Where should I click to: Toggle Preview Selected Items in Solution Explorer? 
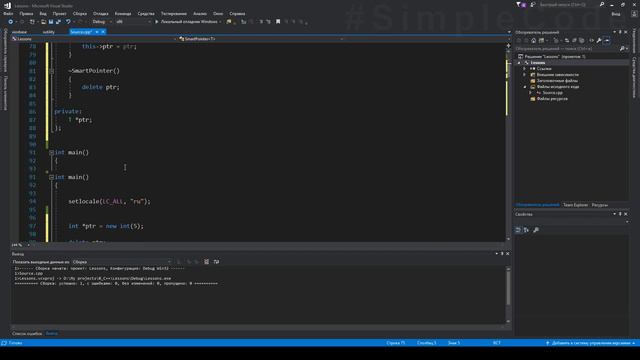607,40
